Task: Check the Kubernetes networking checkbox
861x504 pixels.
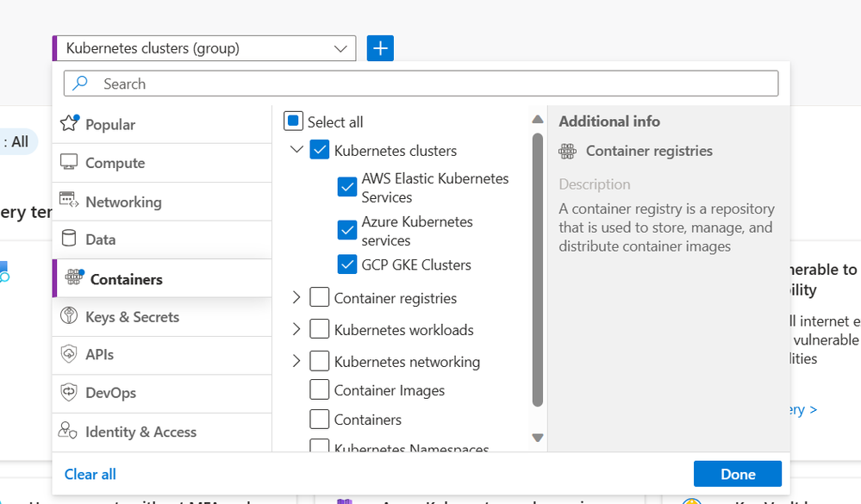Action: [320, 361]
